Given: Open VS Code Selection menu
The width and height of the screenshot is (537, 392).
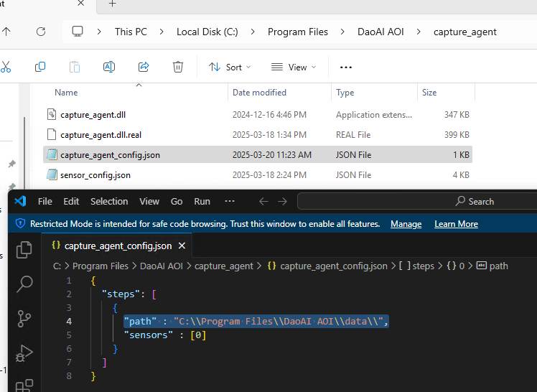Looking at the screenshot, I should (x=109, y=201).
